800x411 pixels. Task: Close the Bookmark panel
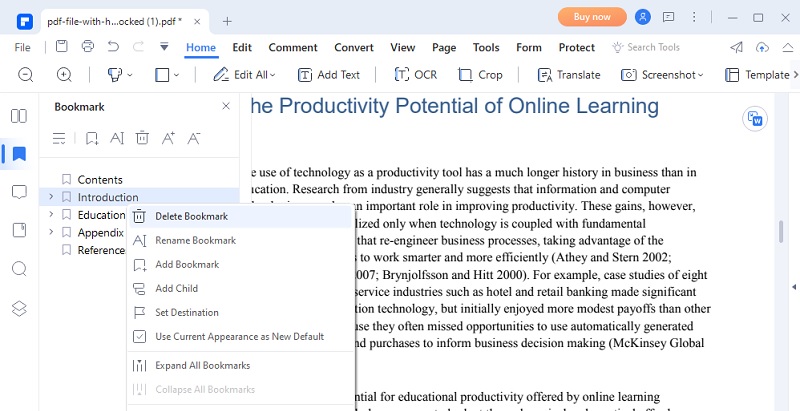point(226,106)
